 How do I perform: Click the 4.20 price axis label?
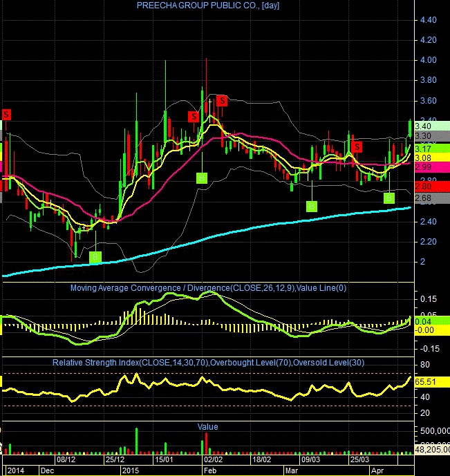tap(428, 40)
